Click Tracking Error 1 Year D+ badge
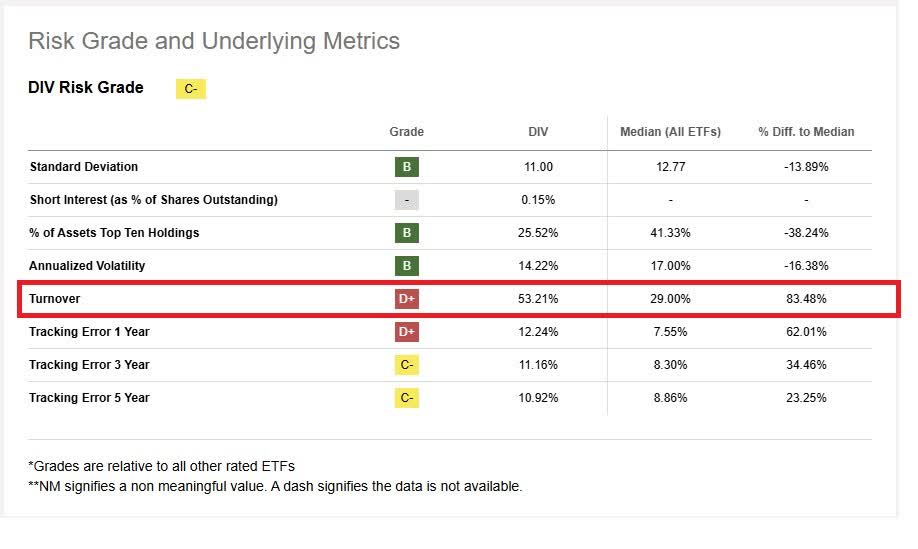This screenshot has width=918, height=549. click(406, 332)
